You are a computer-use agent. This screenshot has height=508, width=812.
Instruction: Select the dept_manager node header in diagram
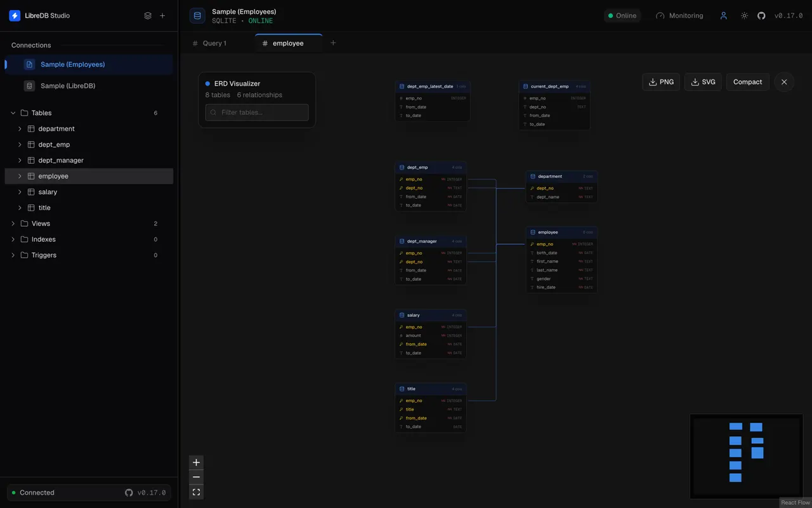431,241
